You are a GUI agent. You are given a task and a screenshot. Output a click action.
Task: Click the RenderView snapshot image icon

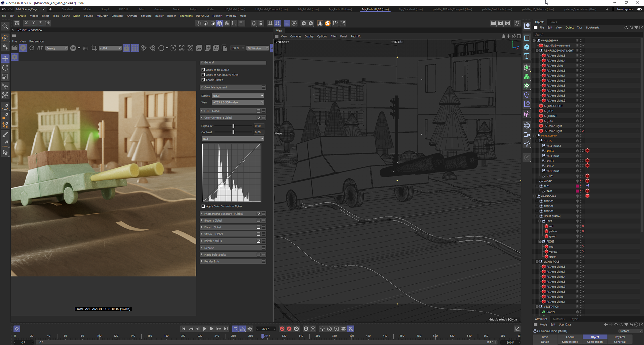pyautogui.click(x=199, y=48)
